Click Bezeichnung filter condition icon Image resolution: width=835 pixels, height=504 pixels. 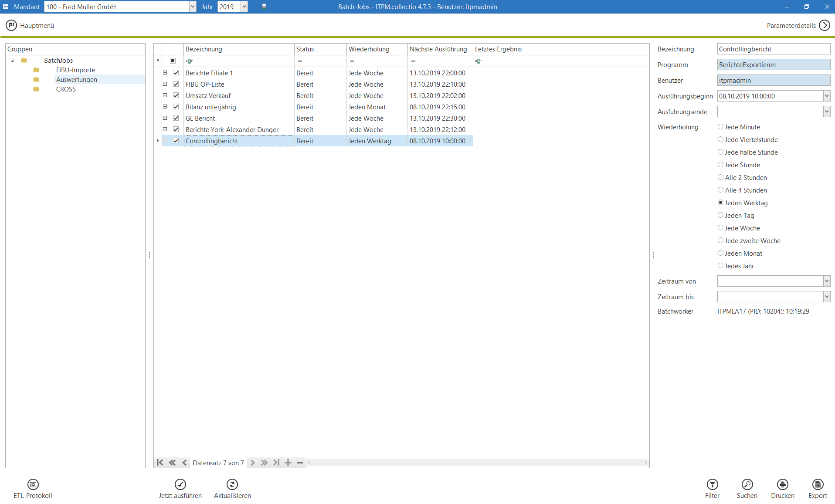point(190,61)
